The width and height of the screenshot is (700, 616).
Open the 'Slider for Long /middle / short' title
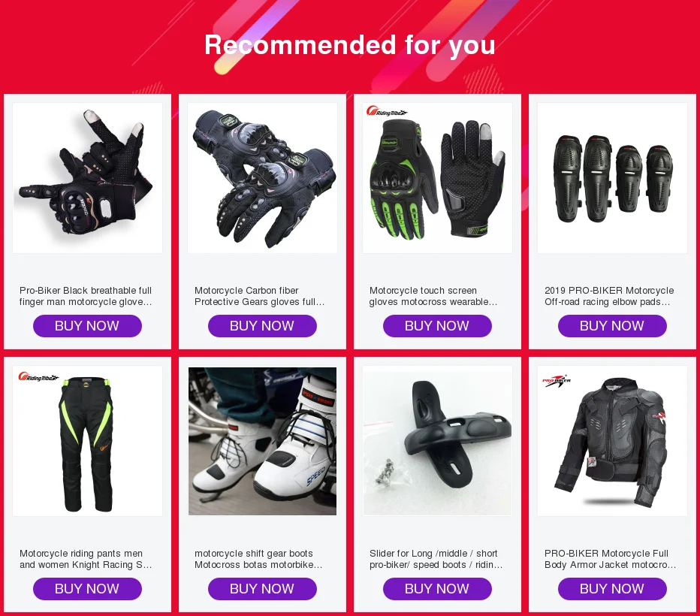(436, 559)
